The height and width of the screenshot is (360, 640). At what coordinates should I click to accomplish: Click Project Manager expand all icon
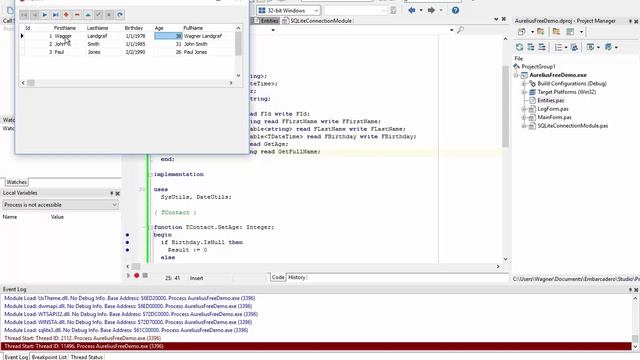531,47
